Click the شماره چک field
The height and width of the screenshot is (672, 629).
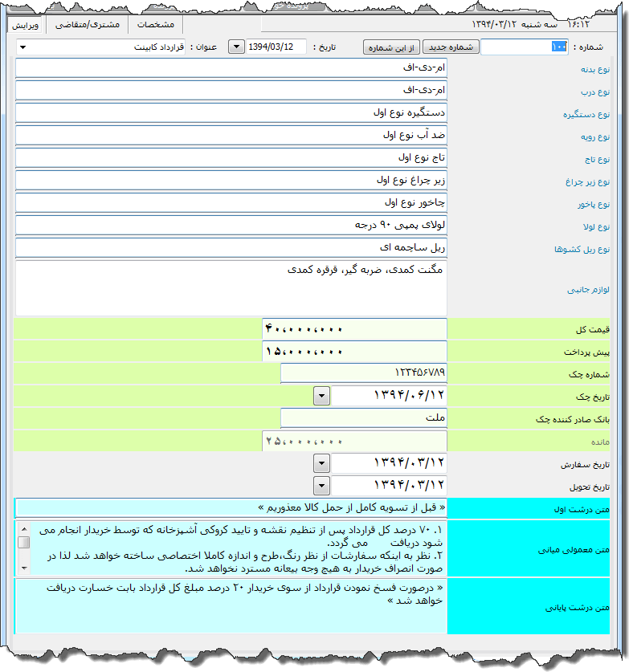coord(364,373)
